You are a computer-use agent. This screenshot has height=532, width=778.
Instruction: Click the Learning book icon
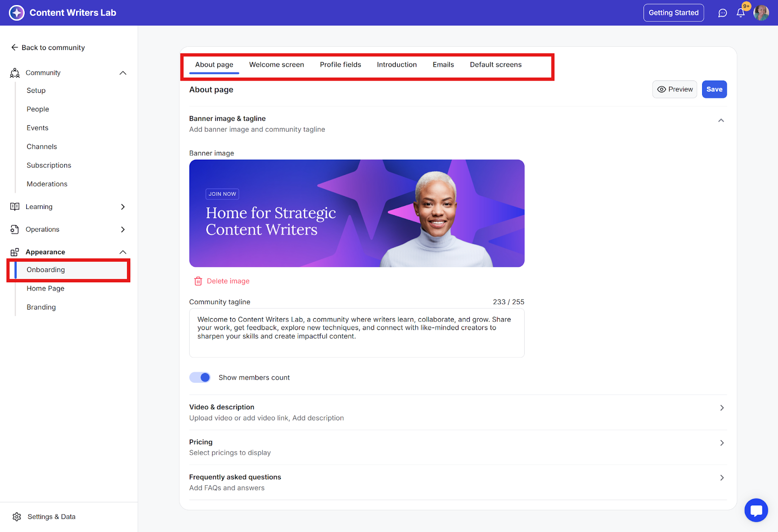[x=15, y=206]
